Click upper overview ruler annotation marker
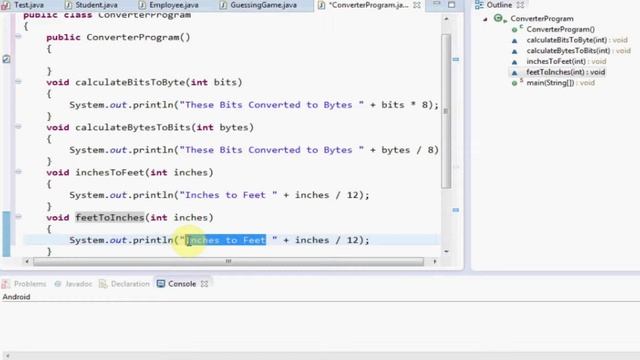This screenshot has height=360, width=640. click(456, 59)
